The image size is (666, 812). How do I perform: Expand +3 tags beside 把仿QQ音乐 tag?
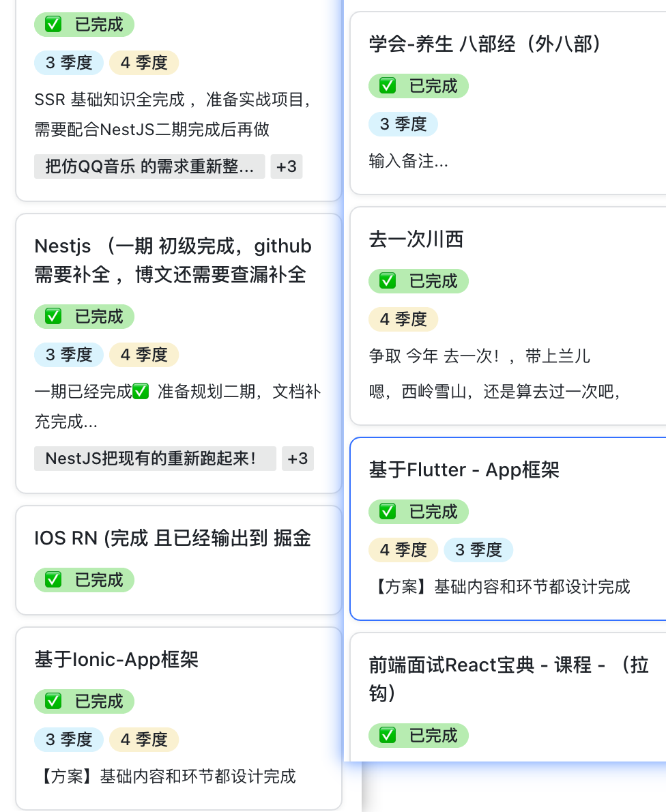(287, 166)
